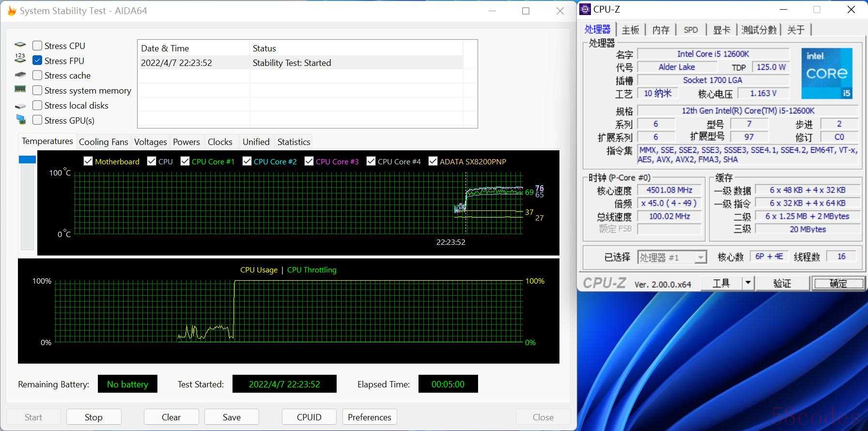Open the Clocks tab
The image size is (868, 431).
[x=220, y=142]
